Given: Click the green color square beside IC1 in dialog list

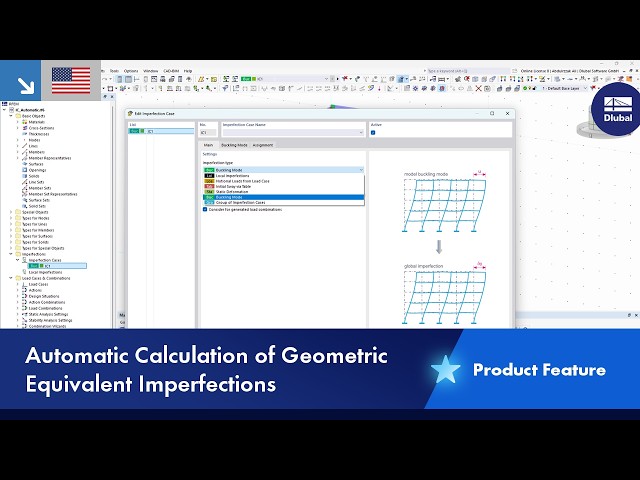Looking at the screenshot, I should click(x=142, y=131).
